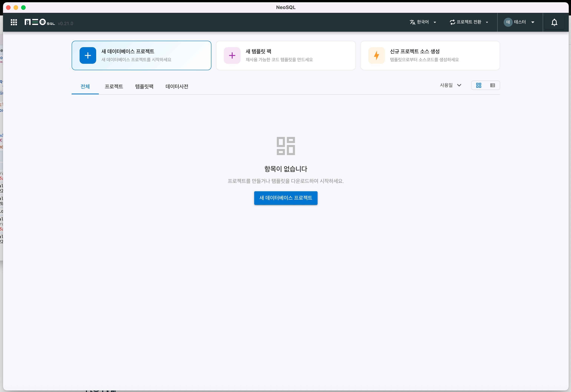Screen dimensions: 571x392
Task: Click the purple plus icon for new template pack
Action: tap(232, 55)
